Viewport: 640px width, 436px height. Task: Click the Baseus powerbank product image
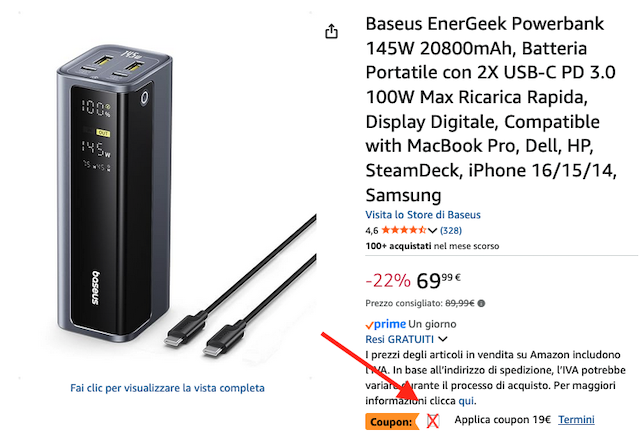point(114,192)
